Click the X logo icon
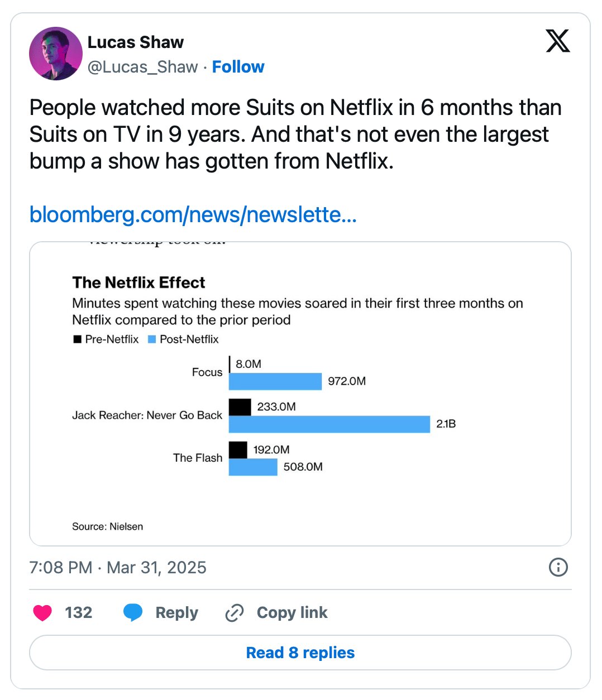This screenshot has height=700, width=602. click(x=557, y=41)
